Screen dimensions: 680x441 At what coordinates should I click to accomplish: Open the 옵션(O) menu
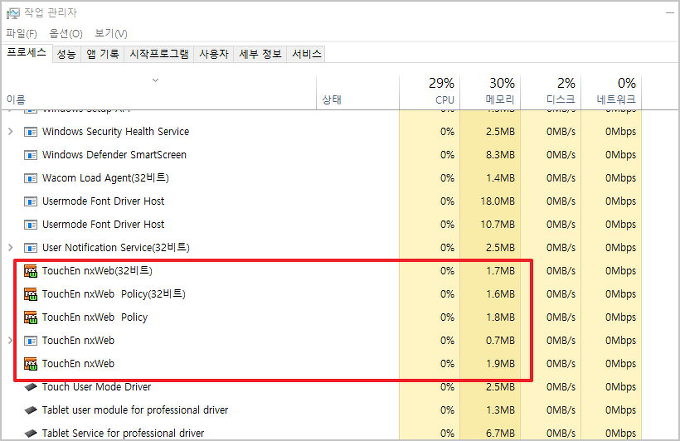(65, 33)
